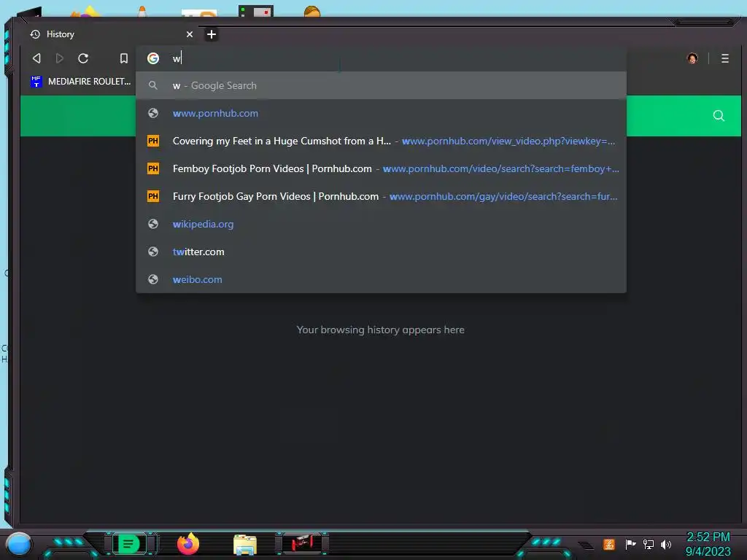Choose the 'w - Google Search' suggestion
The width and height of the screenshot is (747, 560).
pyautogui.click(x=381, y=86)
